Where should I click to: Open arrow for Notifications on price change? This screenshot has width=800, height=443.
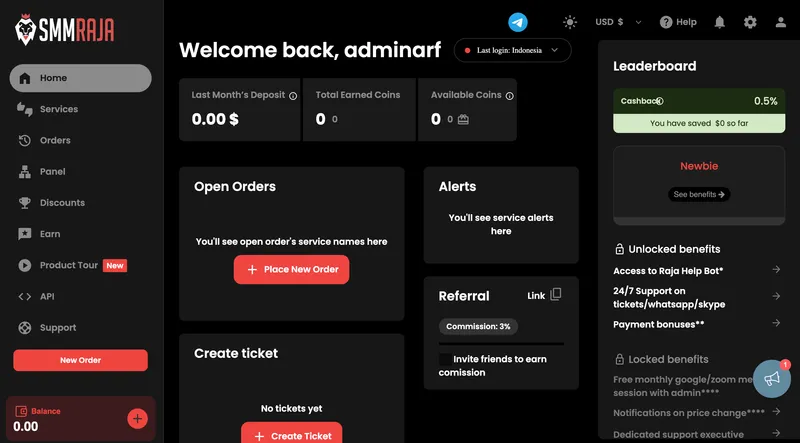[776, 411]
